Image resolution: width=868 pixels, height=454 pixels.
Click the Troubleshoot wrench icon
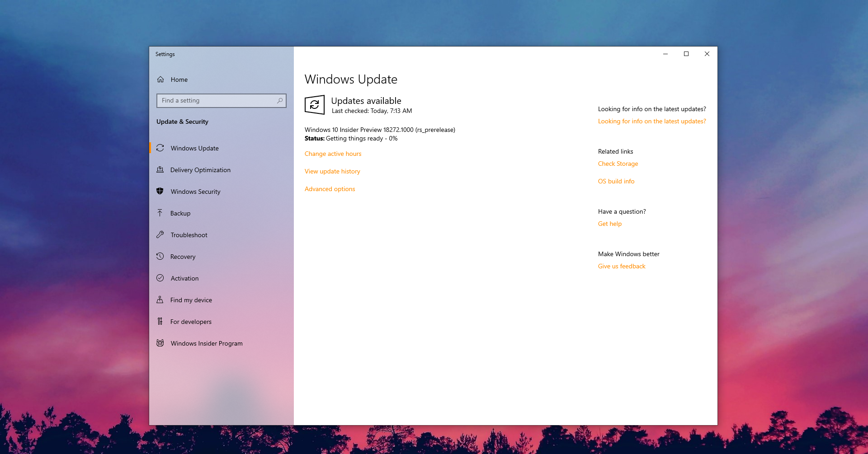[x=160, y=234]
